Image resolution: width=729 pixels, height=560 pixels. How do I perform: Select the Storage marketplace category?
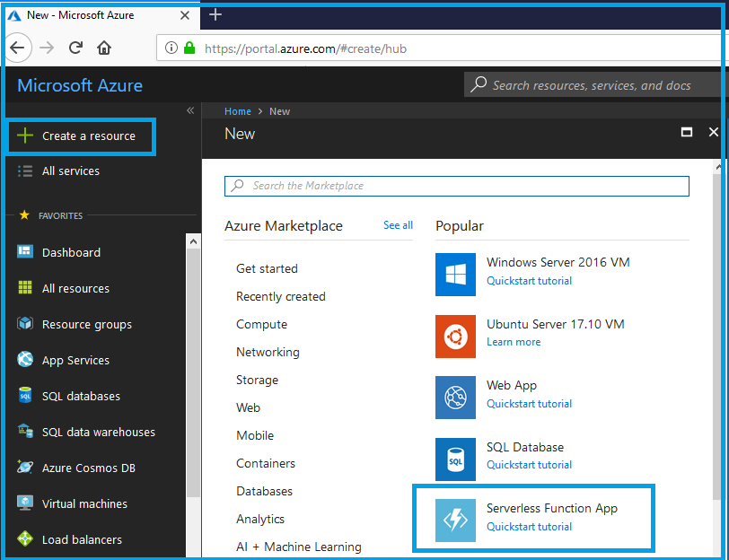[257, 380]
